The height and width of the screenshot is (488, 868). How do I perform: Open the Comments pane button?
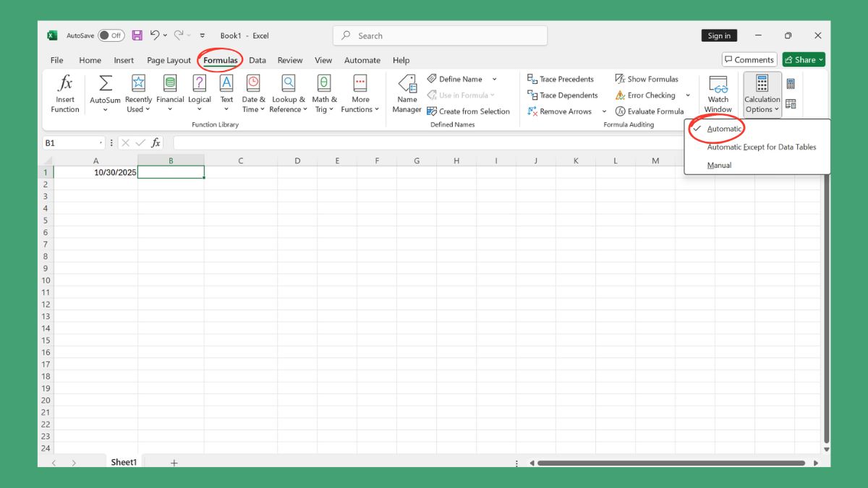click(x=749, y=60)
